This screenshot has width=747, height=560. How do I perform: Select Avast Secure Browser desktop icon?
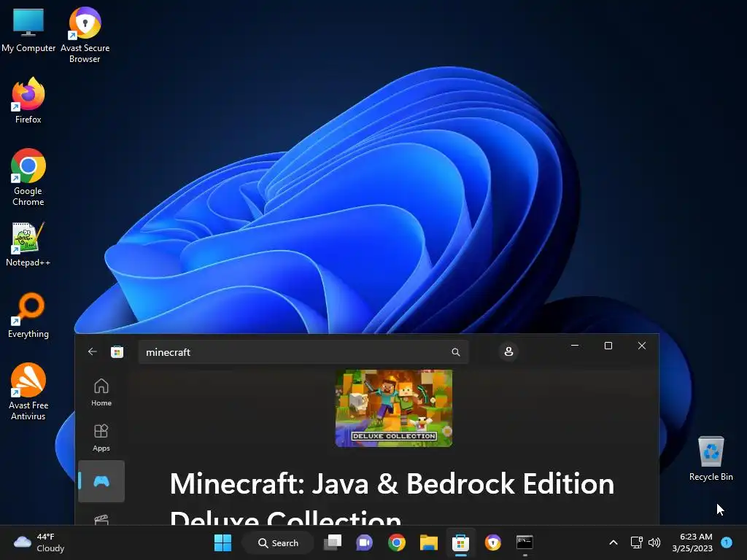pyautogui.click(x=85, y=35)
